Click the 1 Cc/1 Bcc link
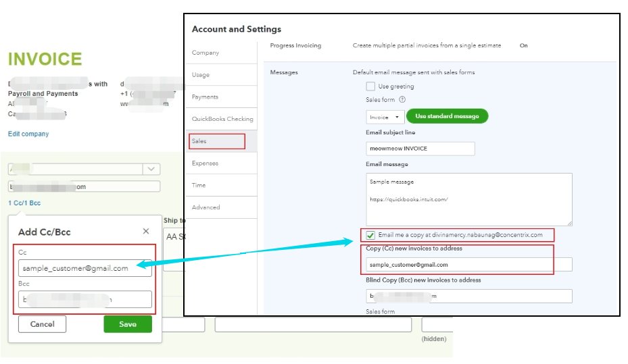This screenshot has height=364, width=628. (x=24, y=203)
